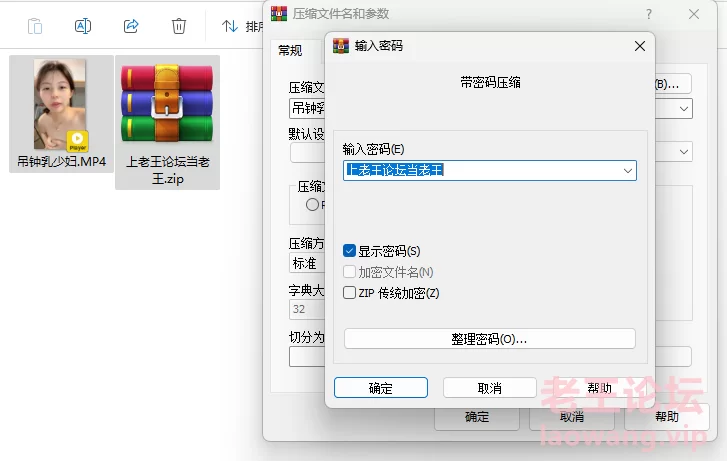Screen dimensions: 727x461
Task: Click 确定 in the 输入密码 dialog
Action: (x=381, y=388)
